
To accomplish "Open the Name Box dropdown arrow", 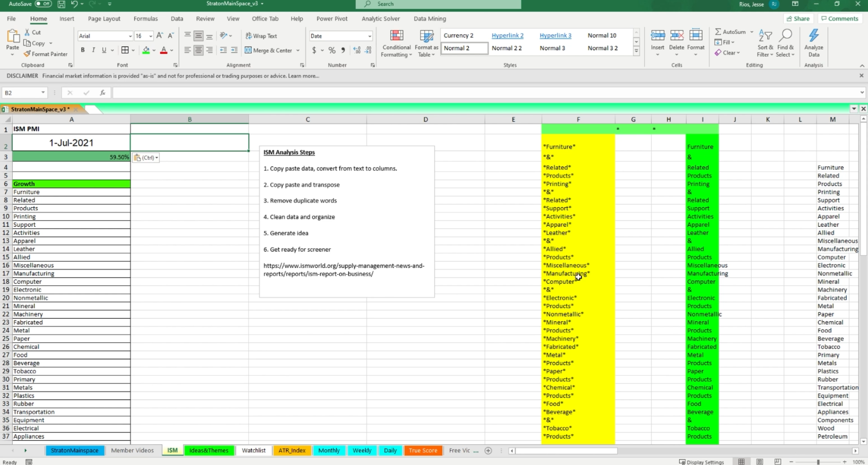I will (43, 92).
